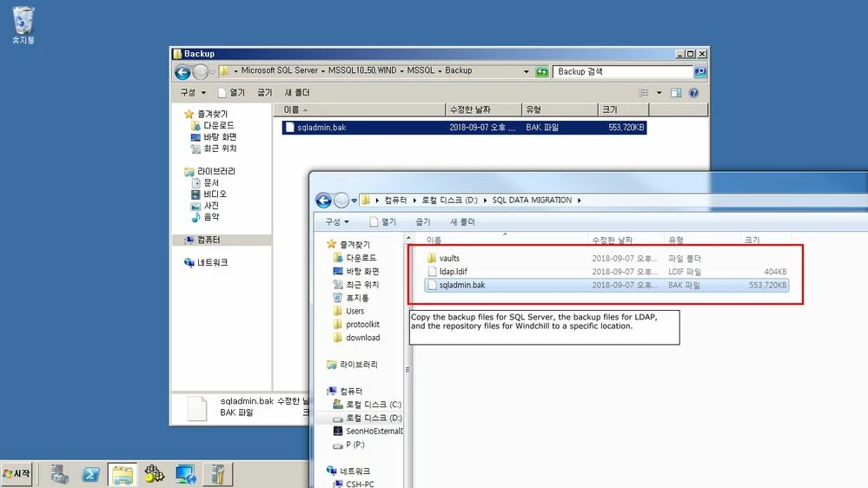Click 새 폴더 in front window toolbar

[462, 222]
